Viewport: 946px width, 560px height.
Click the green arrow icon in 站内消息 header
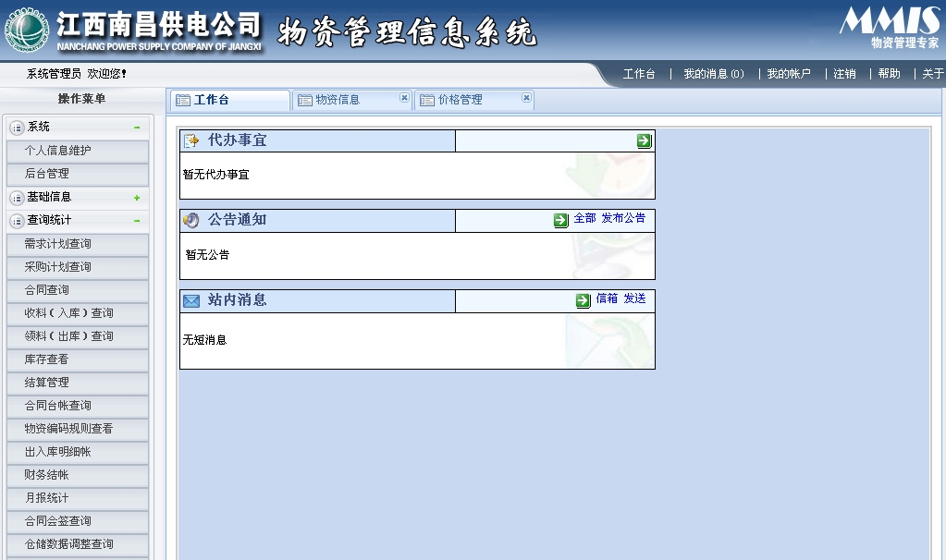coord(583,300)
